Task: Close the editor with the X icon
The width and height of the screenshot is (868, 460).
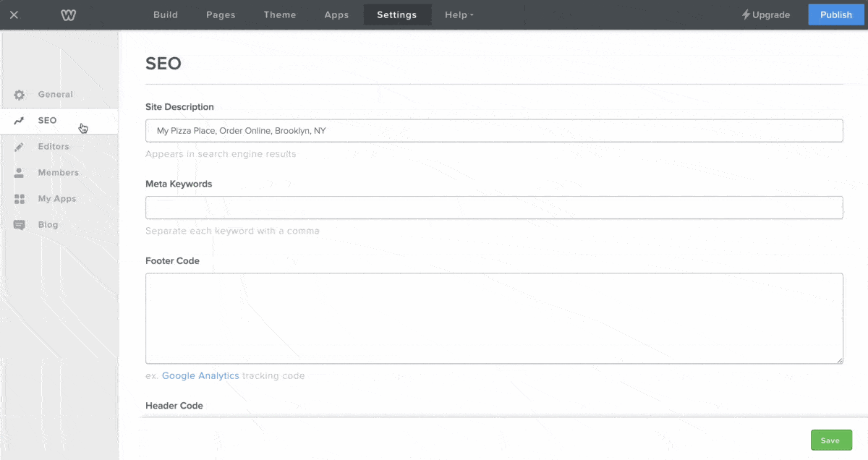Action: 14,15
